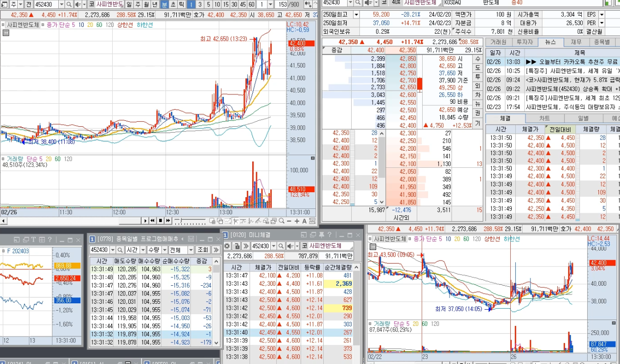
Task: Click the T icon in the bottom-left window's title bar
Action: pos(33,239)
